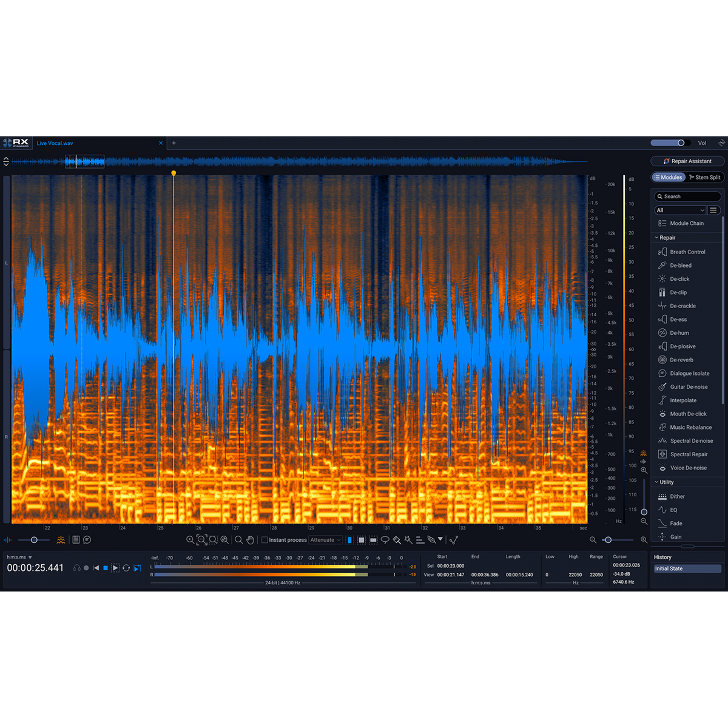
Task: Click the record button
Action: click(86, 568)
